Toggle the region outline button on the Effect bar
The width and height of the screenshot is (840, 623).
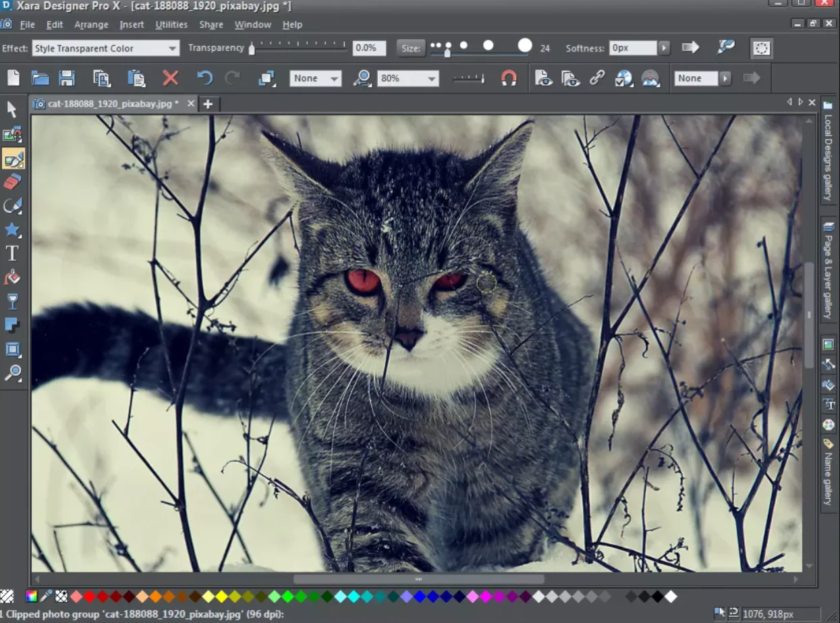(762, 48)
